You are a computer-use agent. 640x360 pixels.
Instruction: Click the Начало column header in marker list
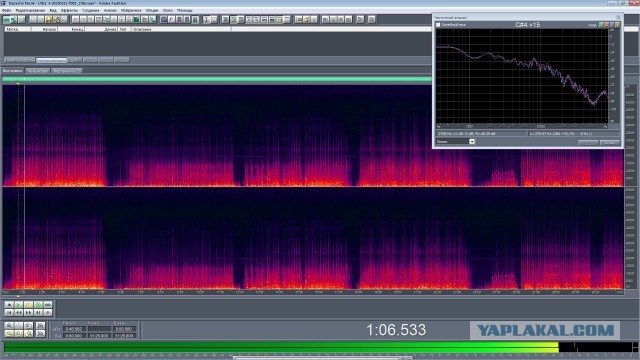44,29
